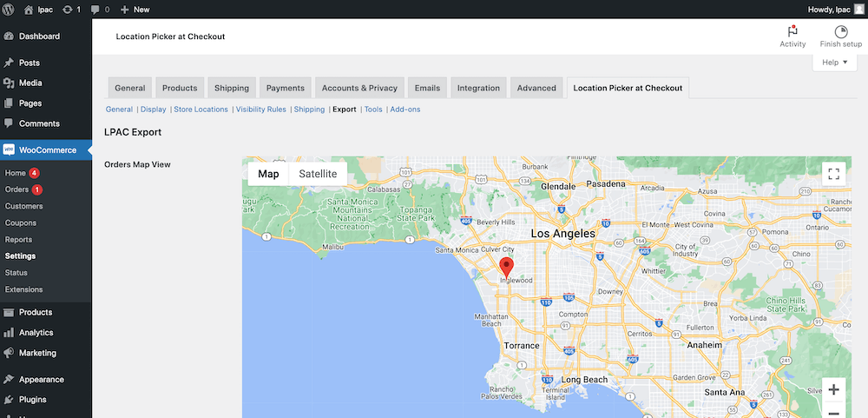Click the Long Beach map label

584,380
